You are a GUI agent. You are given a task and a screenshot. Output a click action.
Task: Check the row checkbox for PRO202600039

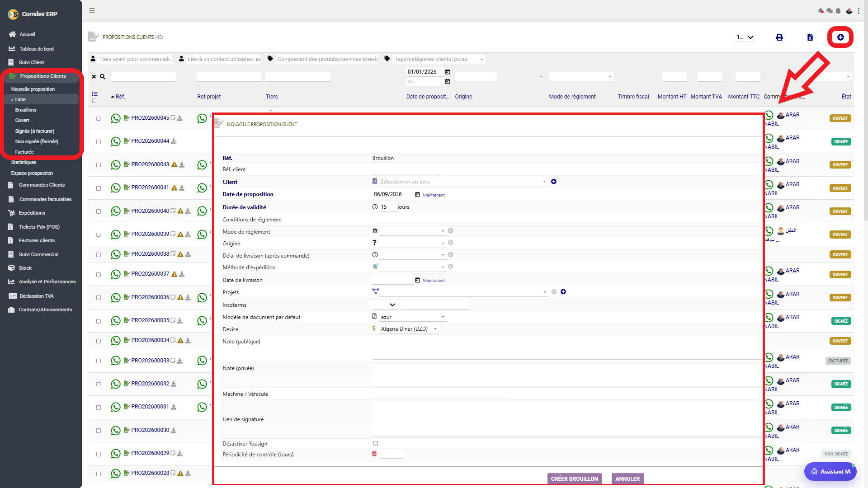coord(98,235)
